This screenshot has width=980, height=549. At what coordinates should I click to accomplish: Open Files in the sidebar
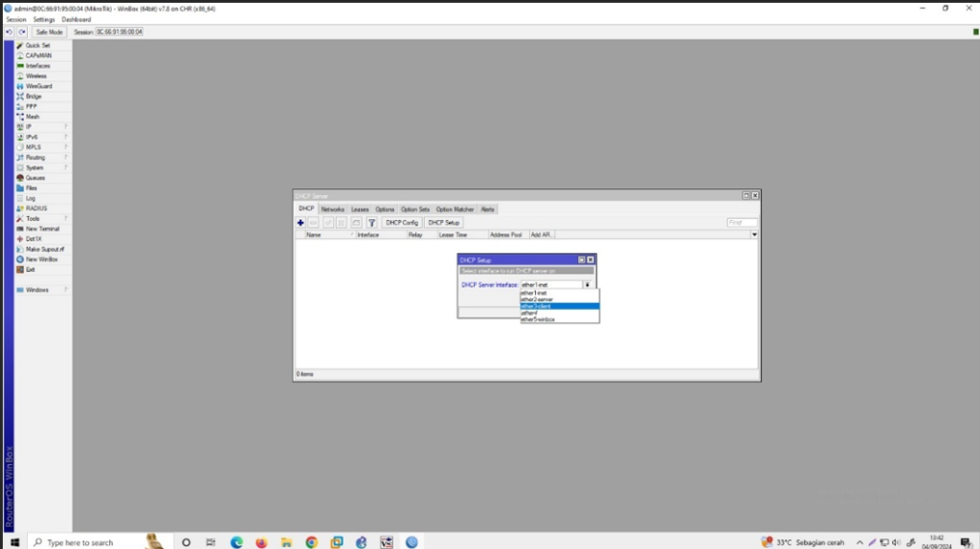coord(43,188)
